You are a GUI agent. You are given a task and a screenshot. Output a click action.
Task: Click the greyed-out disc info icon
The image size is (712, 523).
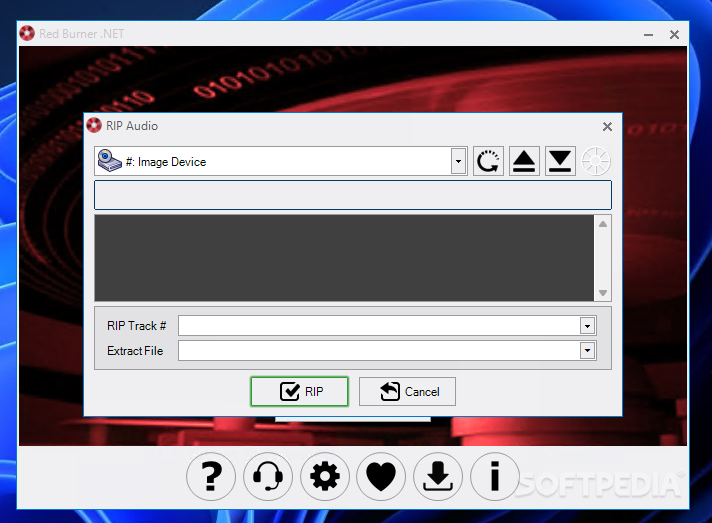point(596,161)
